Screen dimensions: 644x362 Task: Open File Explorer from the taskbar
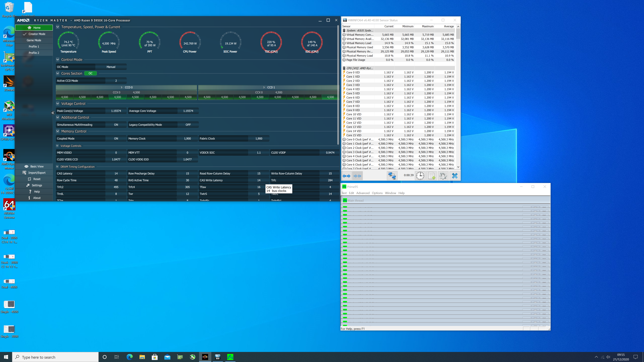coord(142,357)
